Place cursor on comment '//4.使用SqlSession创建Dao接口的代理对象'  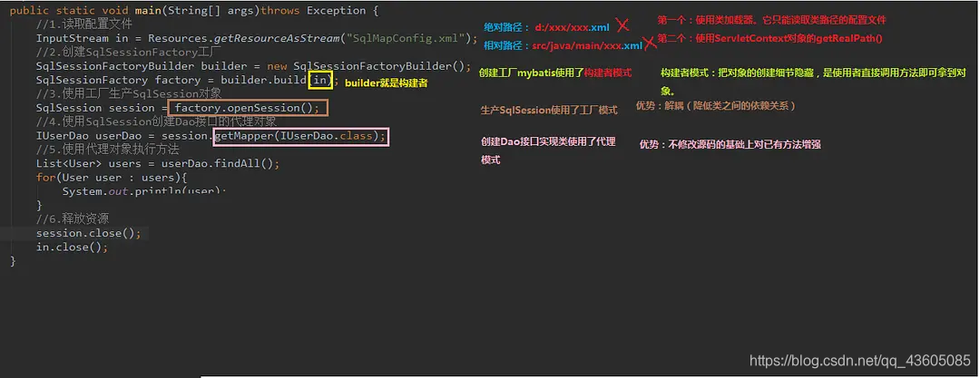(x=156, y=121)
